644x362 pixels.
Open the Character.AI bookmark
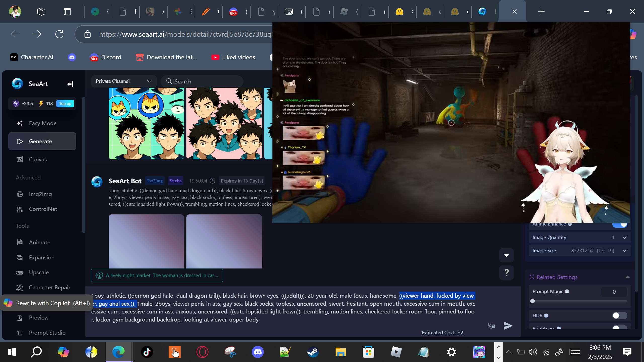pos(32,57)
